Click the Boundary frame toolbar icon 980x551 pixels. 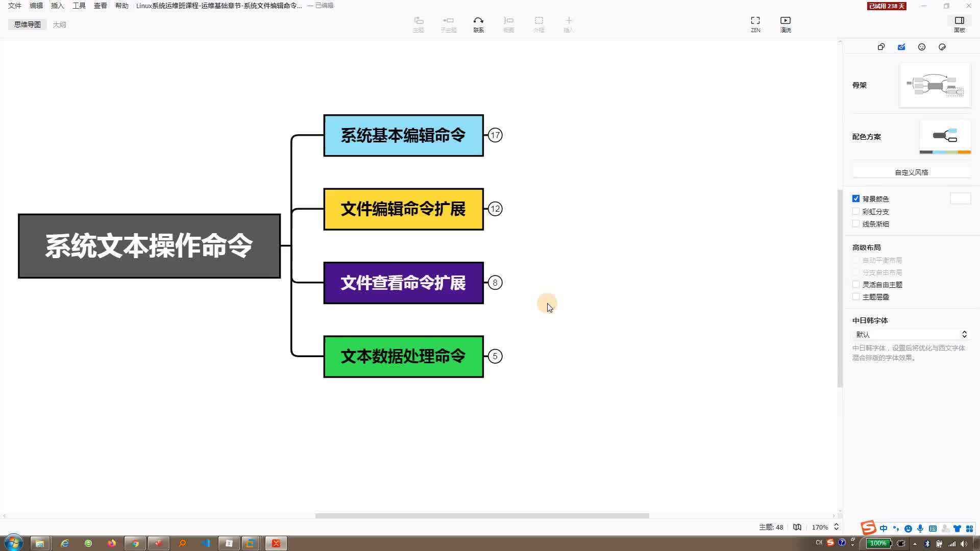538,24
